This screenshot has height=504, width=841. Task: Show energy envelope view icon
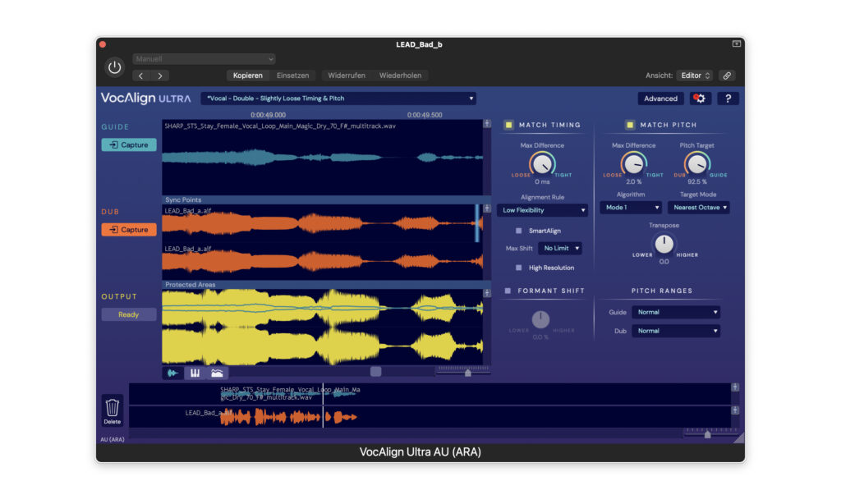pos(217,373)
